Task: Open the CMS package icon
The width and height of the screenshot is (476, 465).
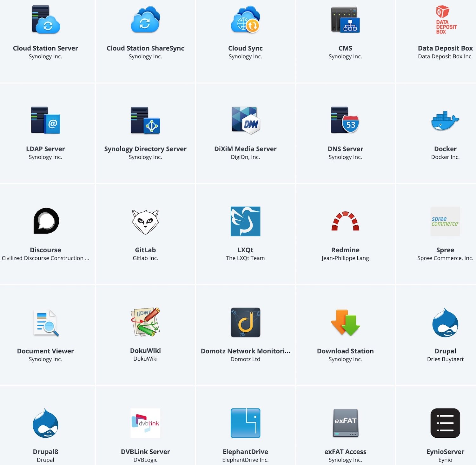Action: coord(345,20)
